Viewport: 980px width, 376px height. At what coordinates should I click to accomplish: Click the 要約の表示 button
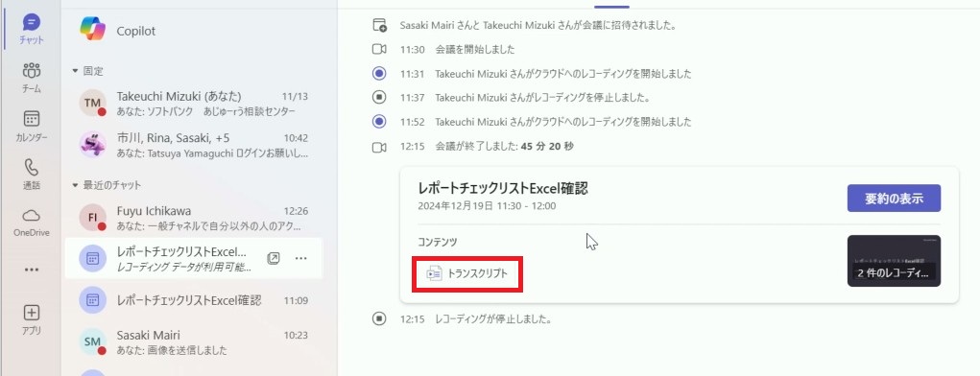(x=894, y=199)
